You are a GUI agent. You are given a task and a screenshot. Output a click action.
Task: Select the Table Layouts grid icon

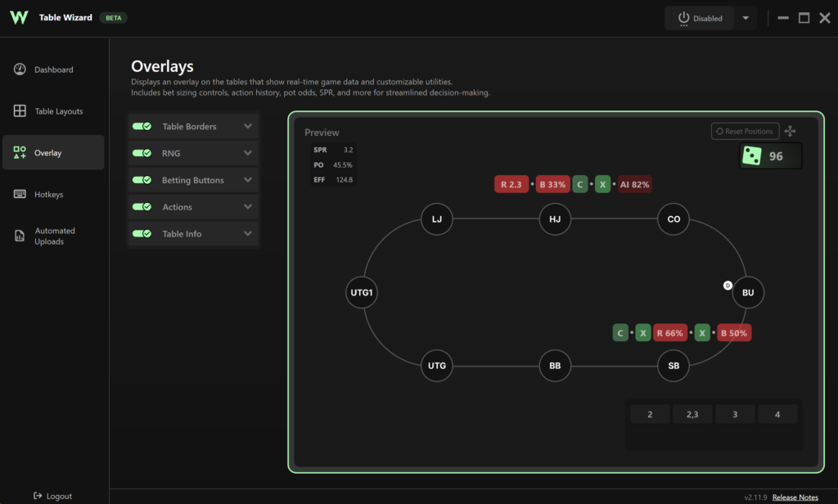tap(20, 110)
